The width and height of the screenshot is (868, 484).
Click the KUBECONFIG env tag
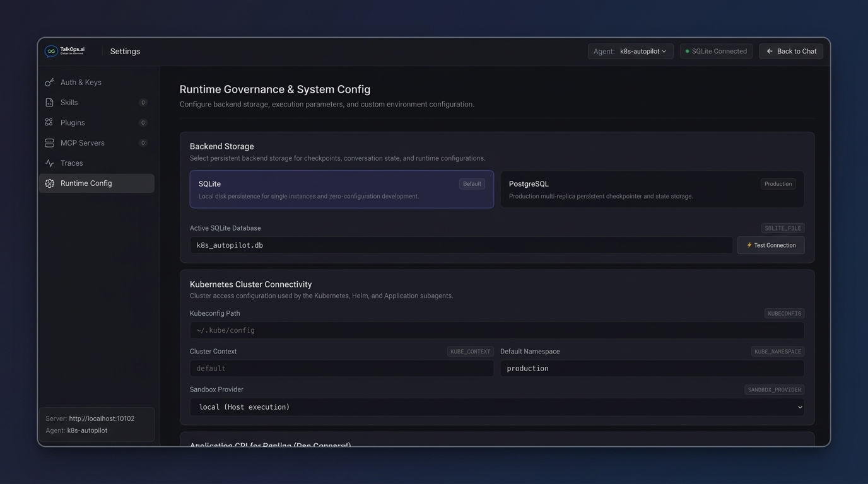784,313
